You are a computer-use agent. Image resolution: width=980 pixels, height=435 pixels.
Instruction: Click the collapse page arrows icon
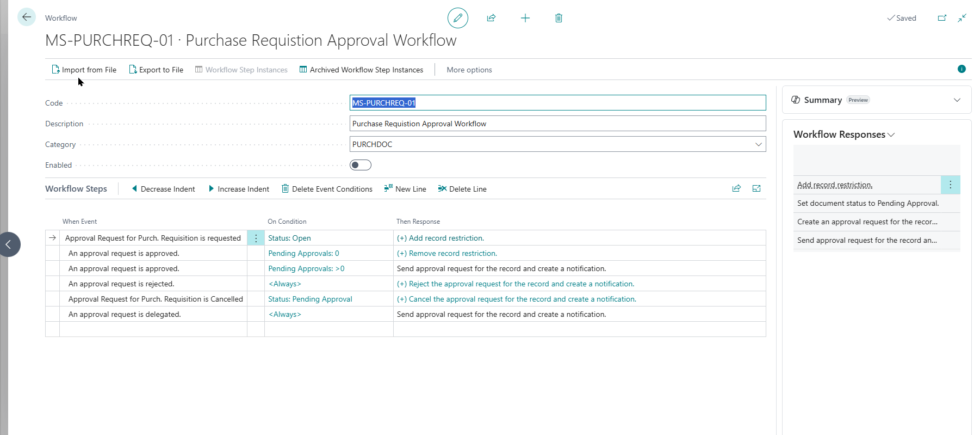point(962,18)
